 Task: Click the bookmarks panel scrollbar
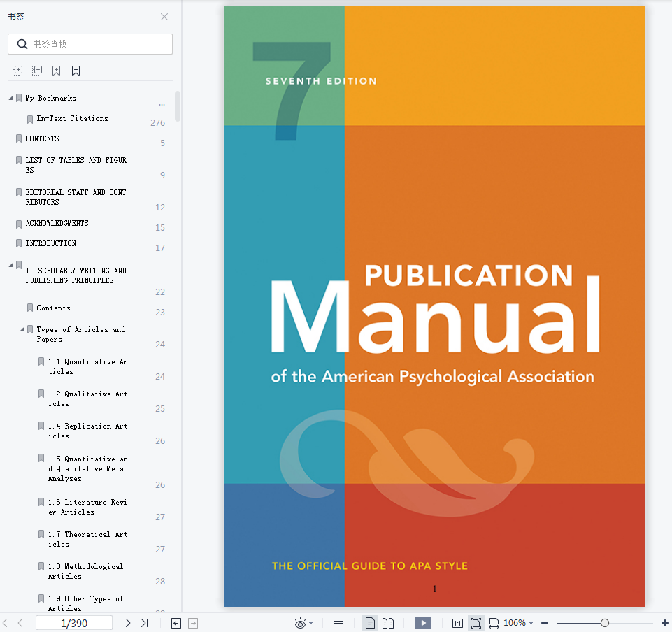pos(178,106)
